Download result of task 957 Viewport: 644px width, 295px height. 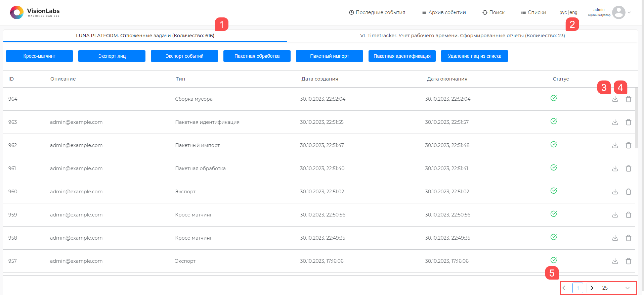pyautogui.click(x=615, y=261)
